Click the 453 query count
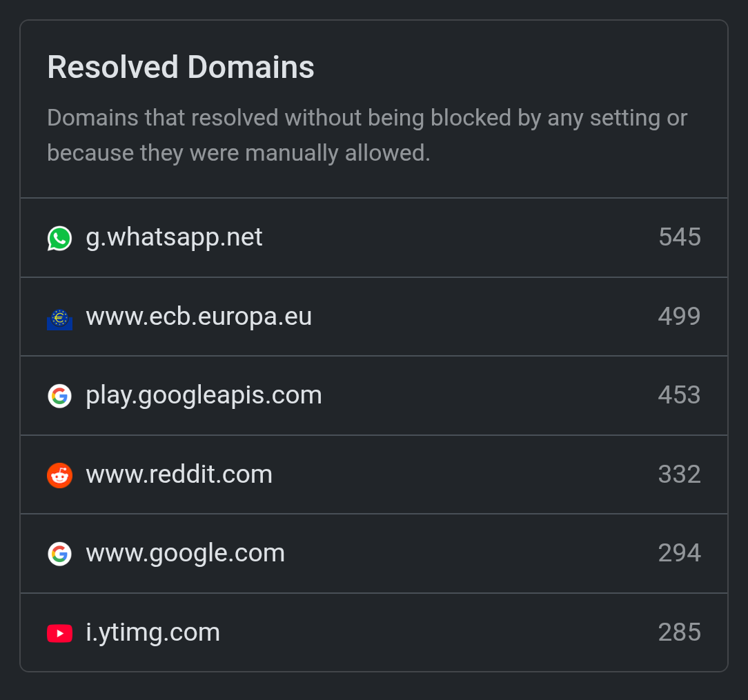748x700 pixels. [679, 395]
